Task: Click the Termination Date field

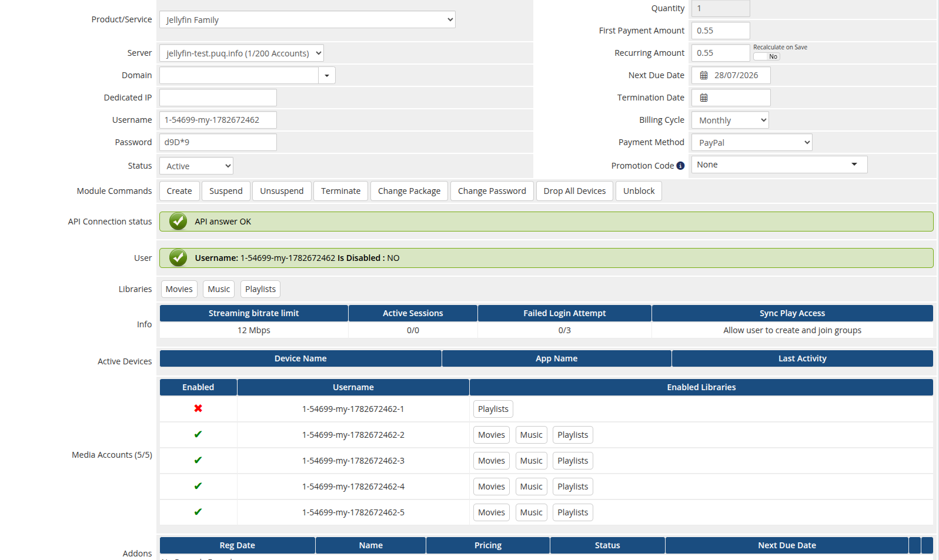Action: [731, 98]
